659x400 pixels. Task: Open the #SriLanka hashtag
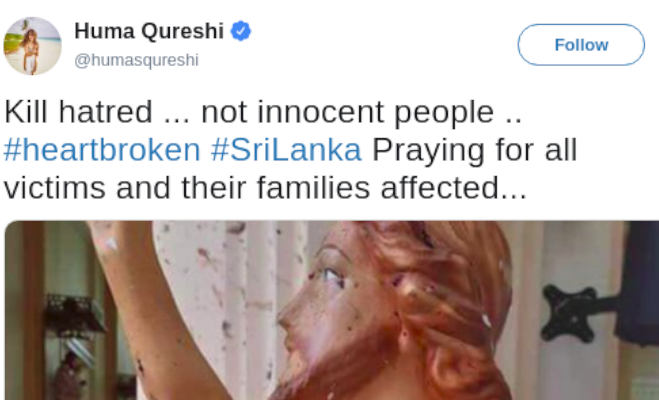coord(286,150)
